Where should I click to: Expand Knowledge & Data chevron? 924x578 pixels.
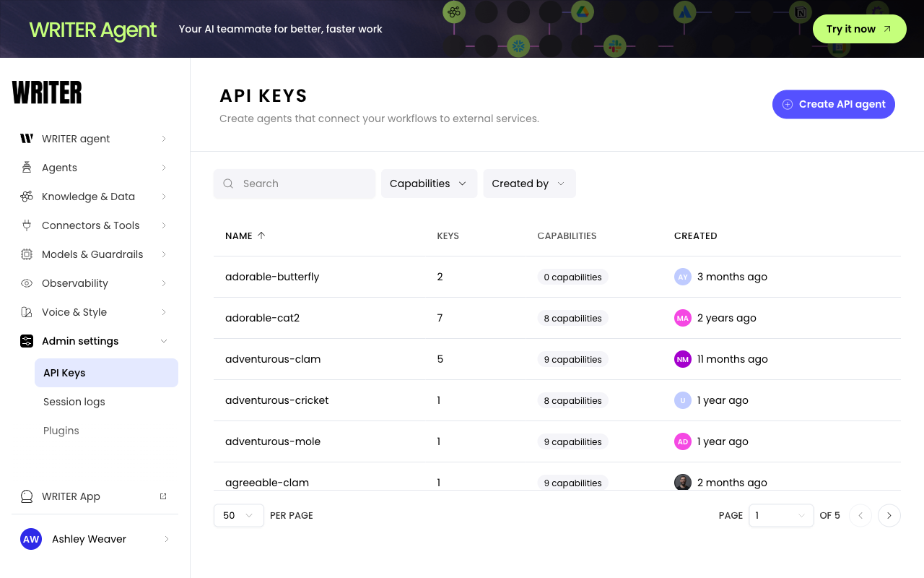pyautogui.click(x=164, y=197)
